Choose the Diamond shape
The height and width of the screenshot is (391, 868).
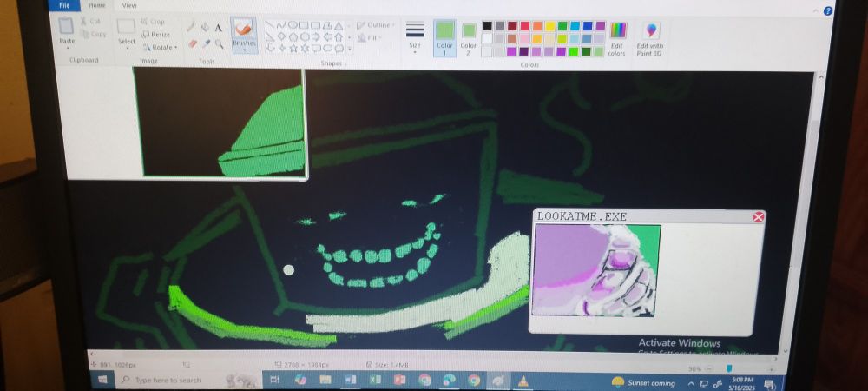(x=281, y=36)
